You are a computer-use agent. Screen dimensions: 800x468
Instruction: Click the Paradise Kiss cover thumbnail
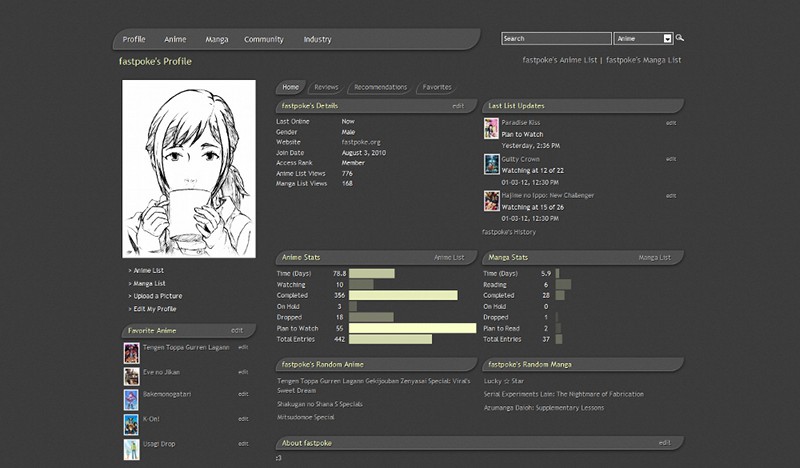click(x=491, y=129)
